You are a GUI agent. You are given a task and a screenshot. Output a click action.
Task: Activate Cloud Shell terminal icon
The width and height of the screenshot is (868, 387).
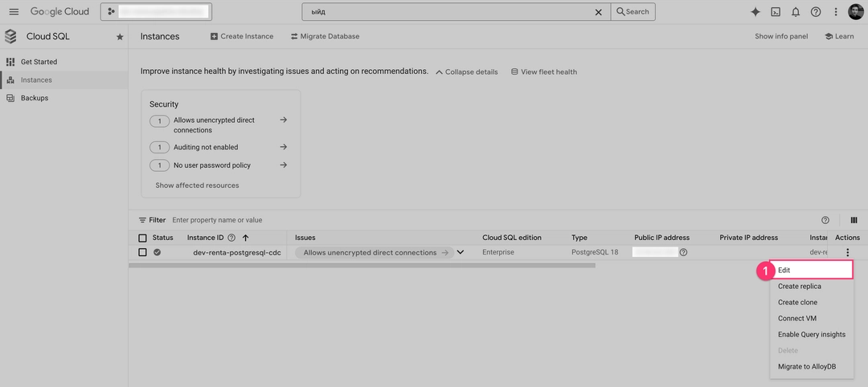point(776,11)
